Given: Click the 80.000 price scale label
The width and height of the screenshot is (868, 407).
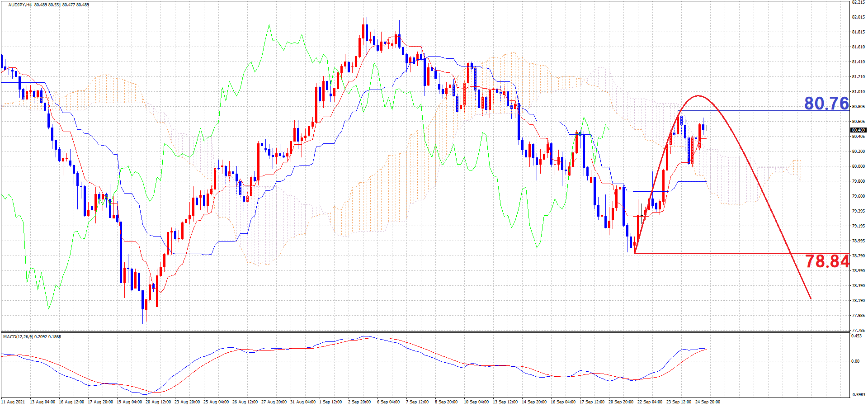Looking at the screenshot, I should 858,166.
